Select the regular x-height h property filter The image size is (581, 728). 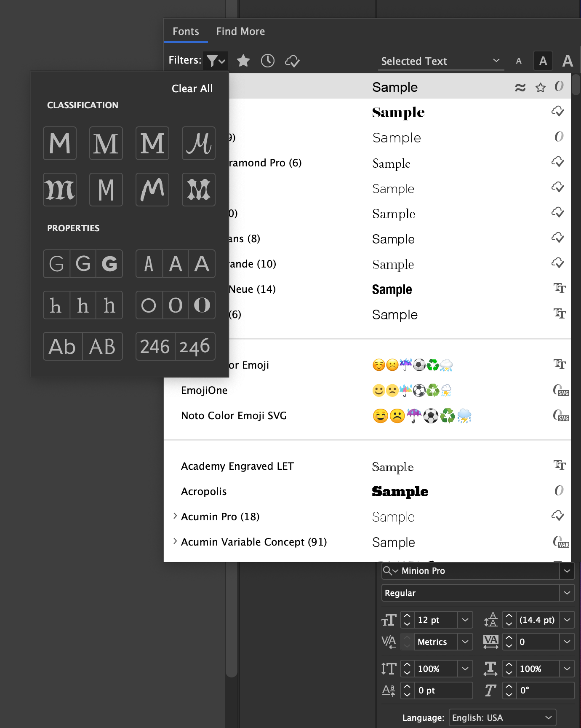pyautogui.click(x=83, y=305)
